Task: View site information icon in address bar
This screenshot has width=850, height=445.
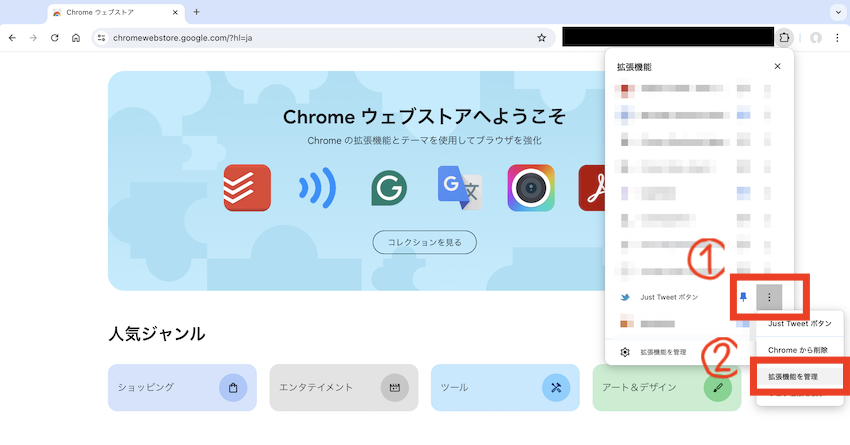Action: (x=101, y=38)
